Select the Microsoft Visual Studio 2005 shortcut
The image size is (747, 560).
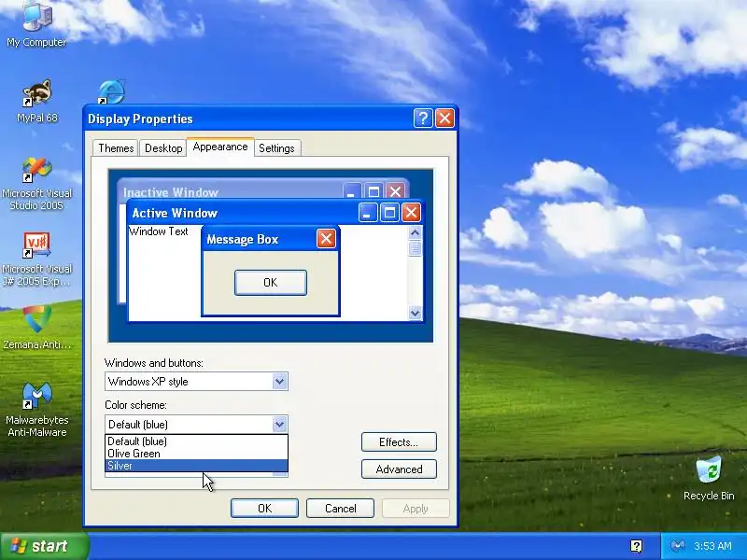click(x=36, y=184)
